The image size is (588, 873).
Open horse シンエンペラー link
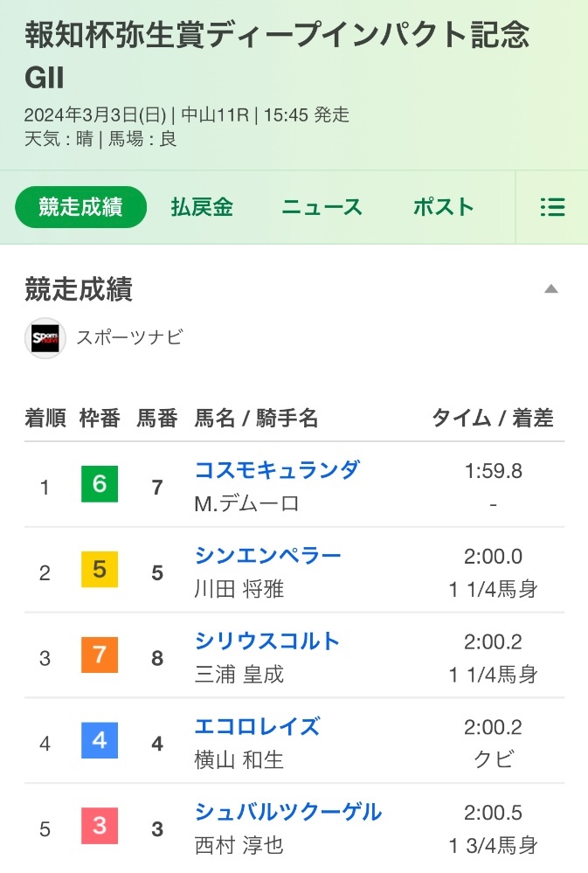click(268, 556)
